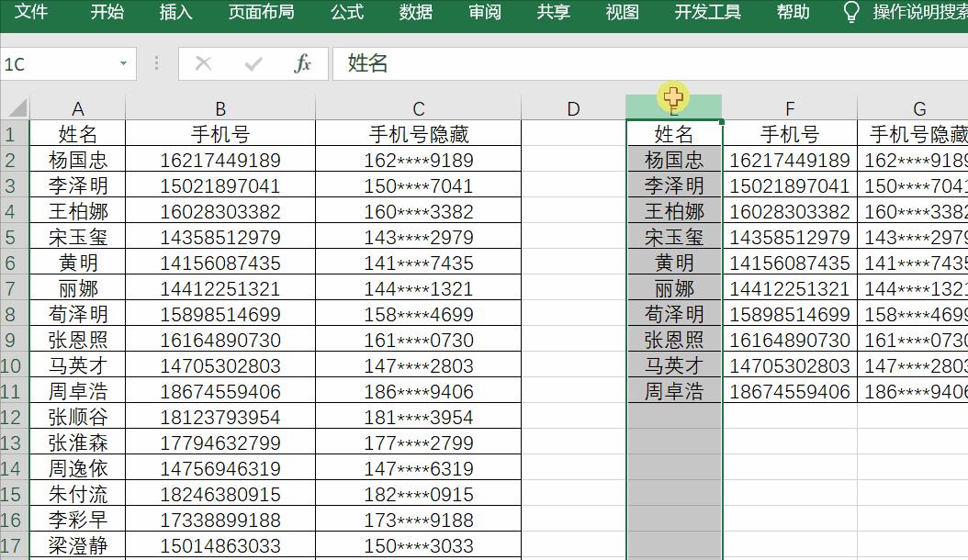Screen dimensions: 968x560
Task: Switch to the 公式 ribbon tab
Action: tap(346, 13)
